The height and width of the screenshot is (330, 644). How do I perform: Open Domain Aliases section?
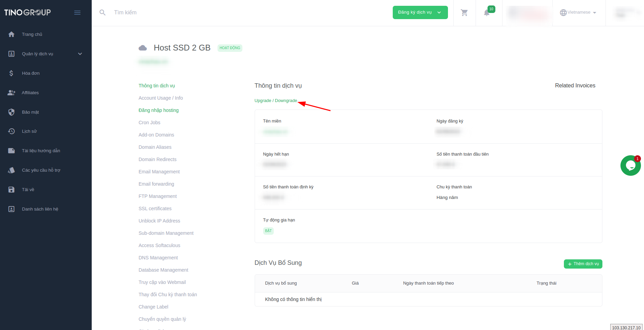click(155, 147)
